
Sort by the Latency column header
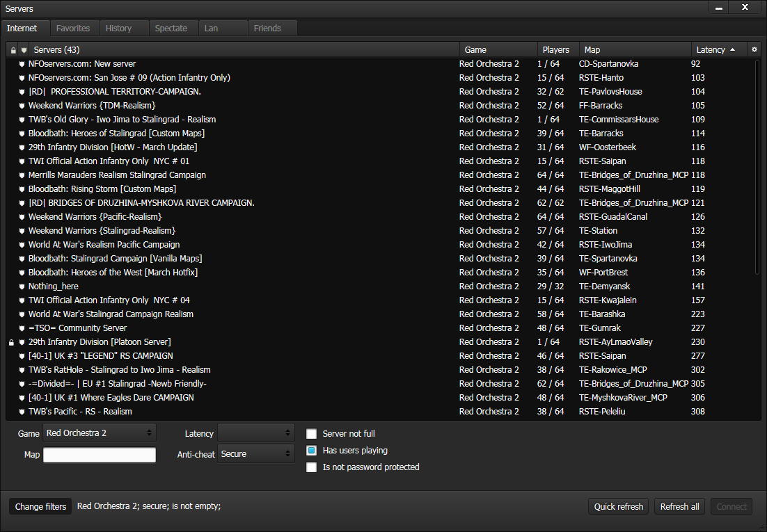[x=718, y=49]
